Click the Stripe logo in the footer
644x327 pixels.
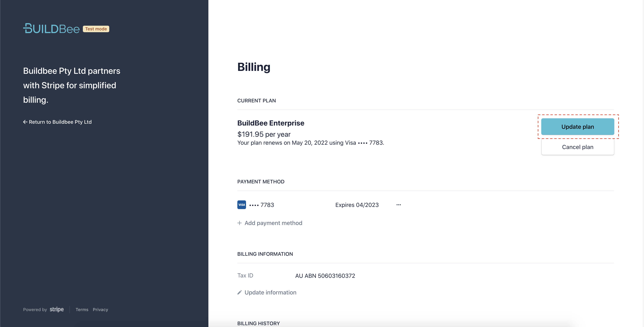point(57,309)
